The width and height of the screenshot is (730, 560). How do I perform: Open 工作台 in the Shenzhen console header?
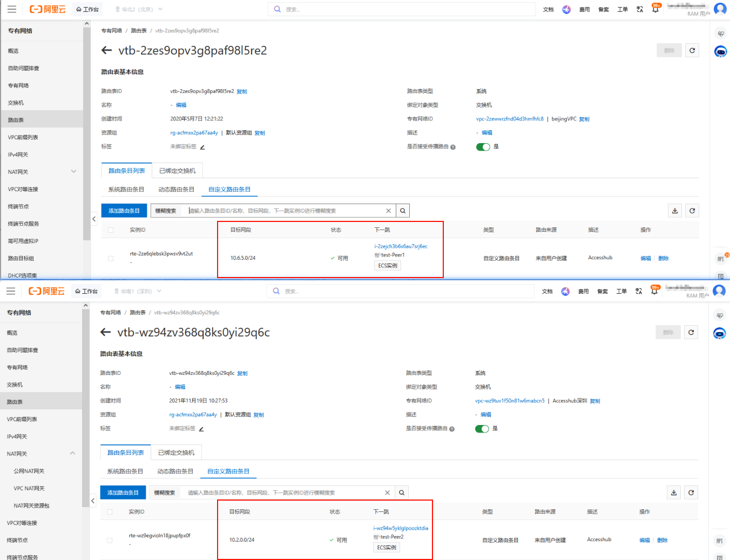point(86,291)
